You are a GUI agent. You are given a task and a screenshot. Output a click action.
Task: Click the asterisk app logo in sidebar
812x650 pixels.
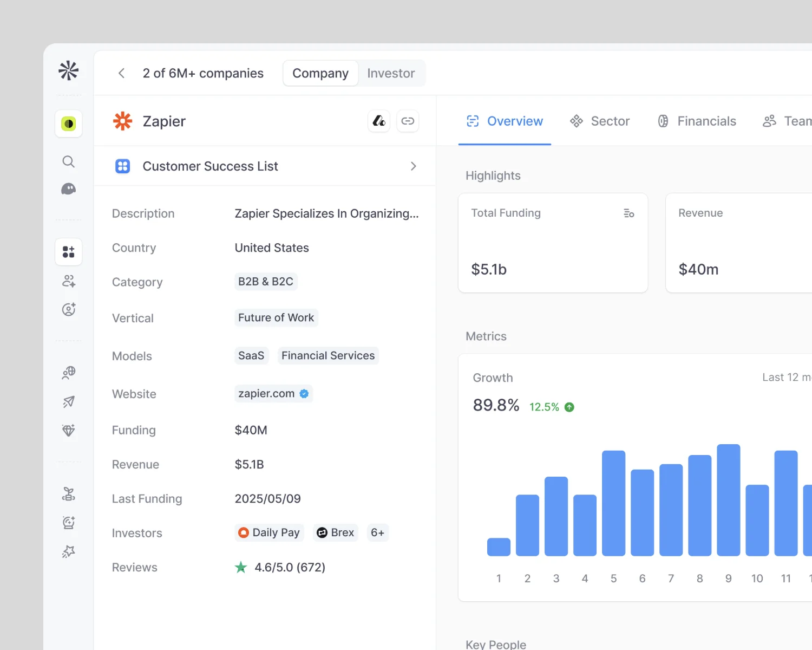point(69,70)
